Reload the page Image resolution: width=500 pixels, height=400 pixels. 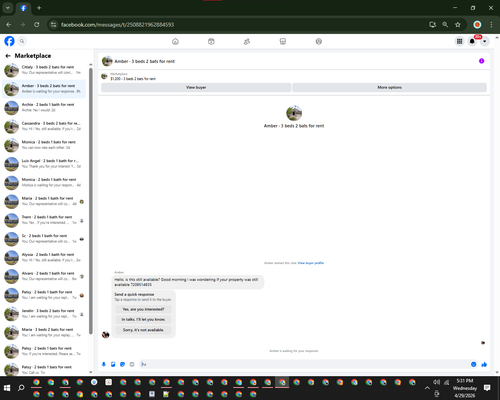[37, 25]
